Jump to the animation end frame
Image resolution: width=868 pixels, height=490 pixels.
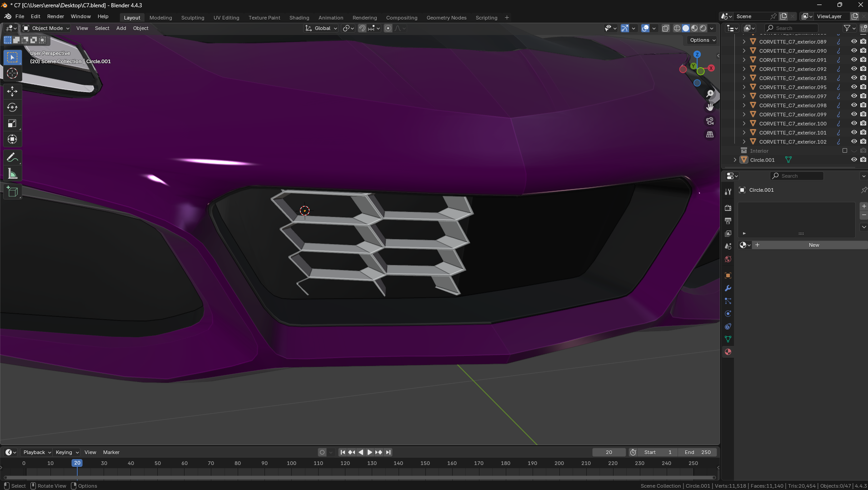click(x=388, y=452)
